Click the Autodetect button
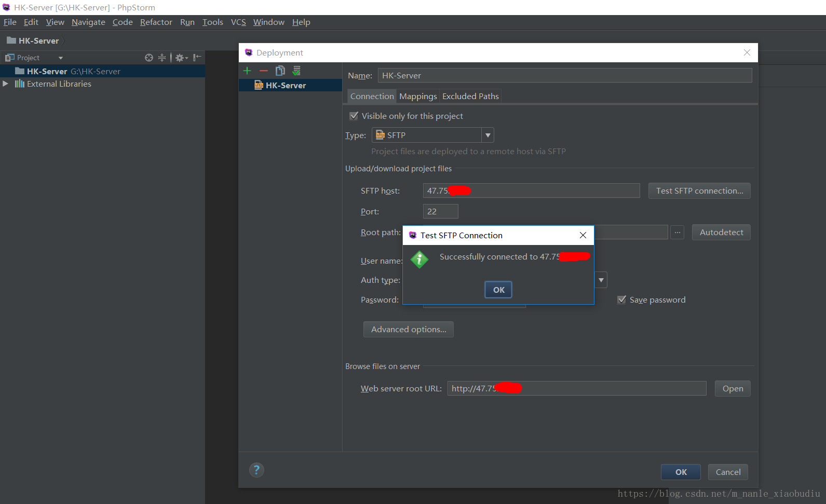Screen dimensions: 826x504 [x=721, y=232]
